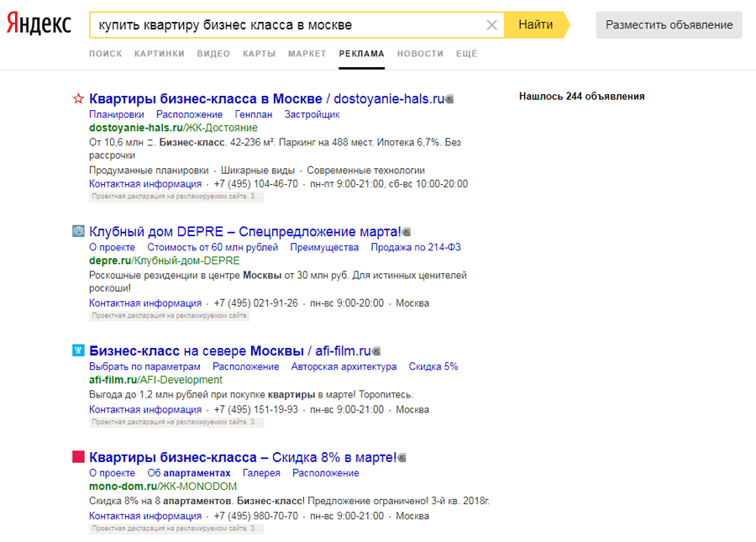Open Генплан sitelink
756x542 pixels.
point(253,114)
